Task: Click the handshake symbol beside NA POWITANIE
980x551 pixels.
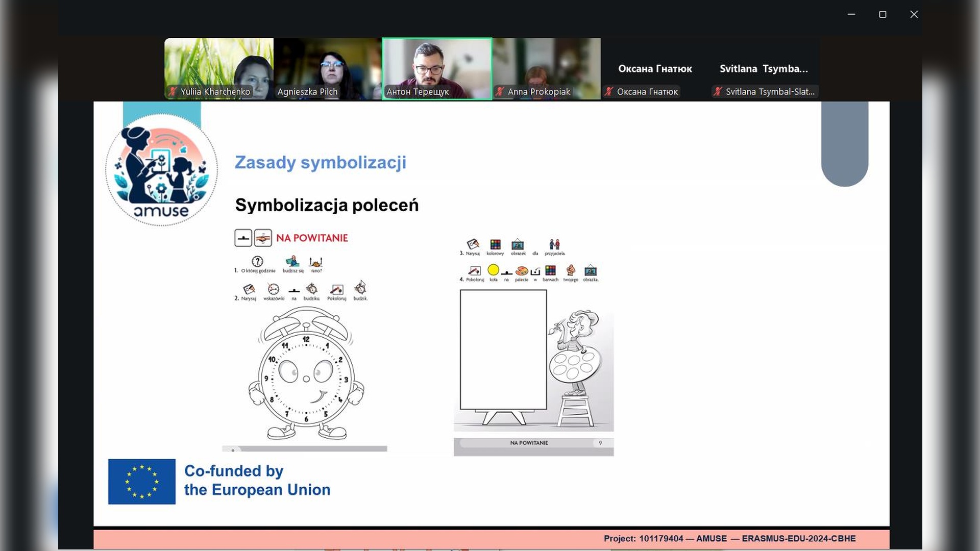Action: pyautogui.click(x=263, y=238)
